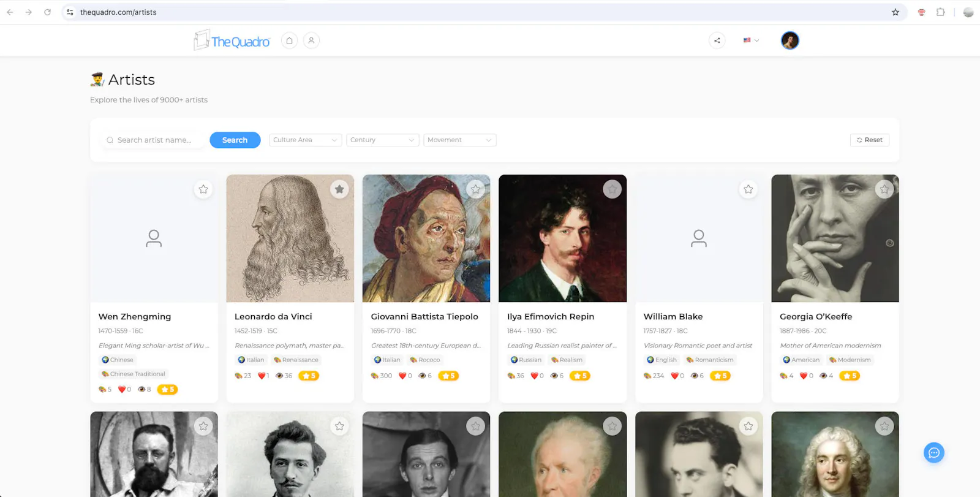Image resolution: width=980 pixels, height=497 pixels.
Task: Open the browser extensions puzzle icon
Action: click(940, 12)
